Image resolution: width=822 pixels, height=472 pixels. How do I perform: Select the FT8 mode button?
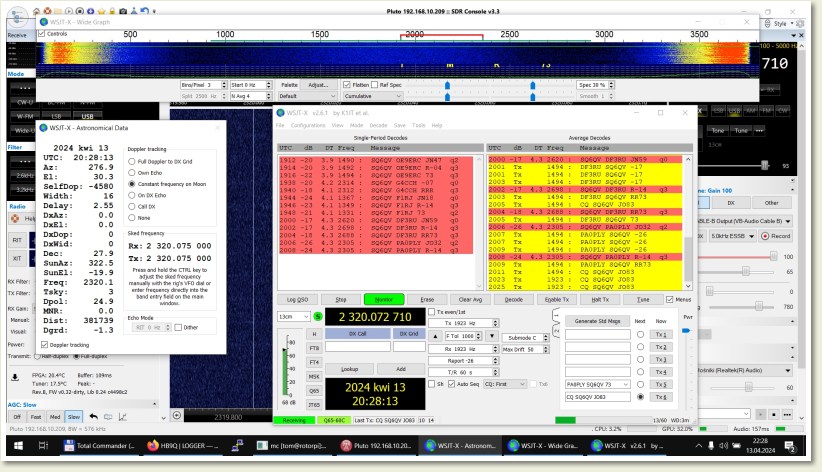(x=315, y=347)
